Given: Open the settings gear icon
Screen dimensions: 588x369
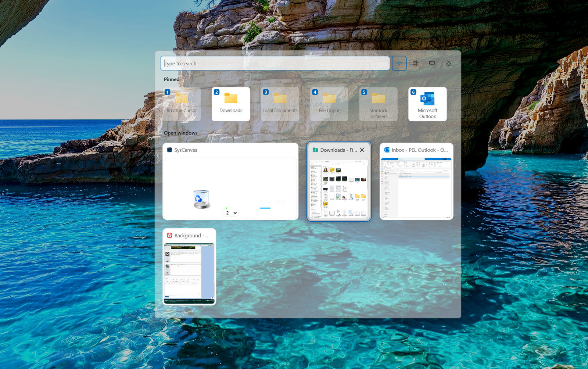Looking at the screenshot, I should (x=448, y=63).
